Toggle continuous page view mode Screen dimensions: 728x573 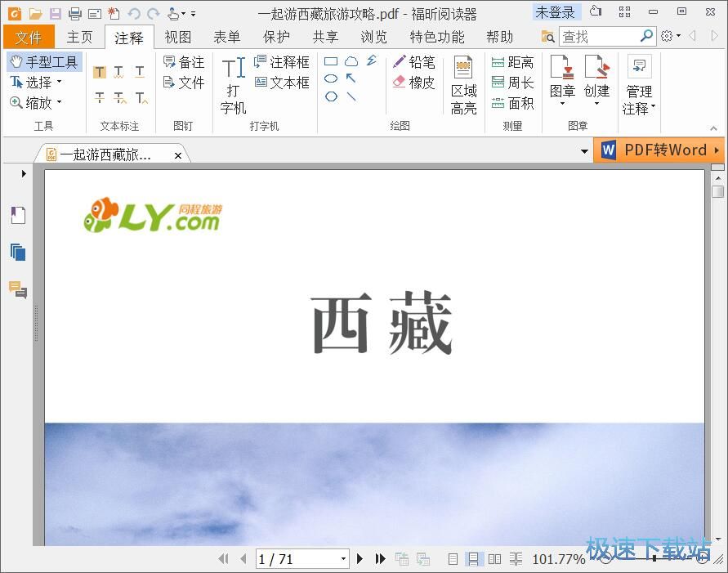coord(475,559)
